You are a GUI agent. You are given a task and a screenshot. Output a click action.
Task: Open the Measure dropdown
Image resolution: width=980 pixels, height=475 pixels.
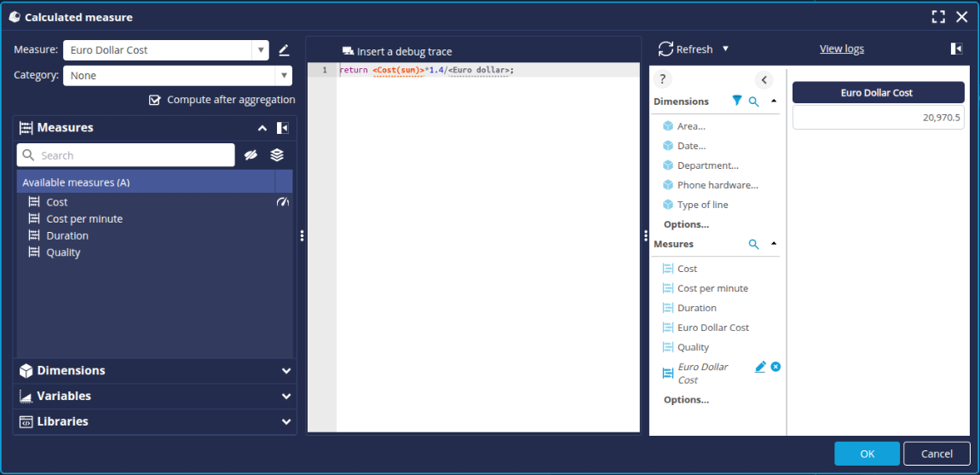(x=260, y=50)
